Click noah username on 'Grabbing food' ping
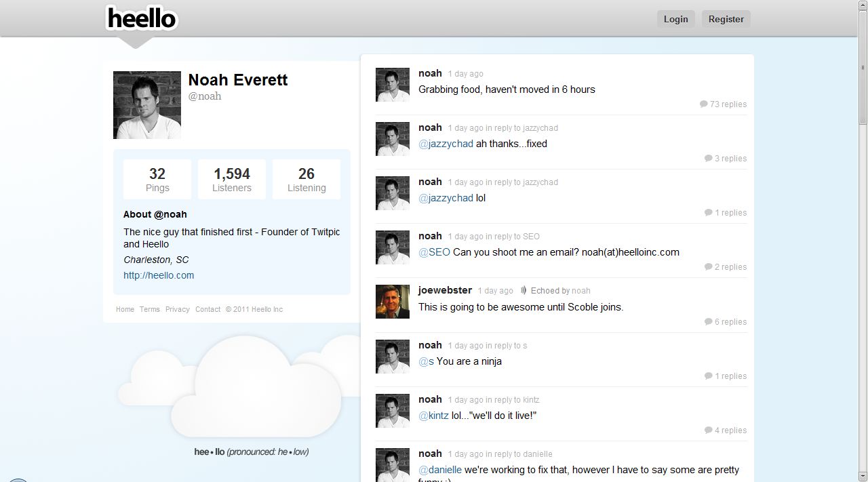Screen dimensions: 868x482 tap(430, 73)
